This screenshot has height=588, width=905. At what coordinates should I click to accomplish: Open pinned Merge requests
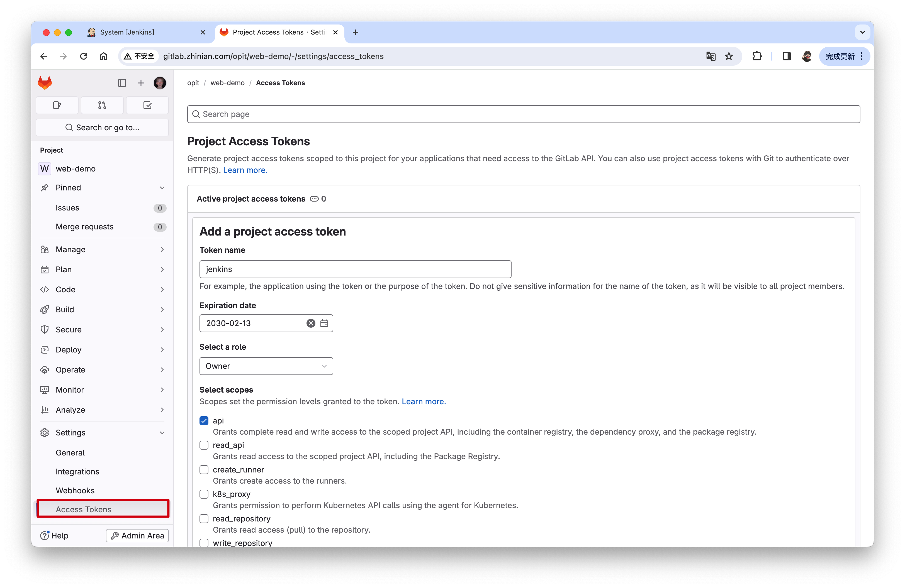click(103, 227)
